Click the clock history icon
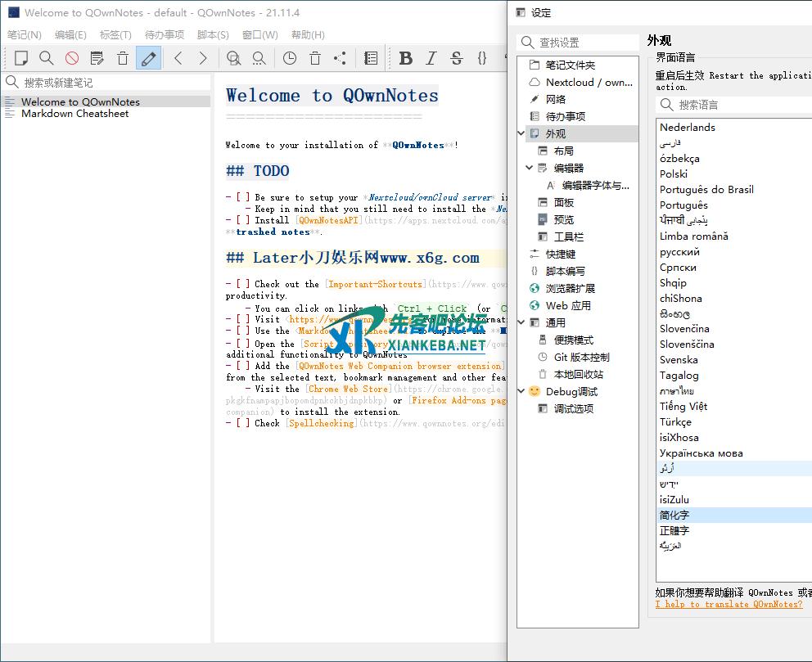 click(x=290, y=58)
